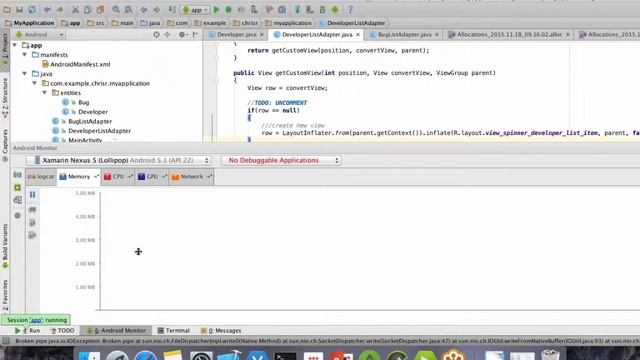640x360 pixels.
Task: Select the Memory monitor tab
Action: [x=78, y=177]
